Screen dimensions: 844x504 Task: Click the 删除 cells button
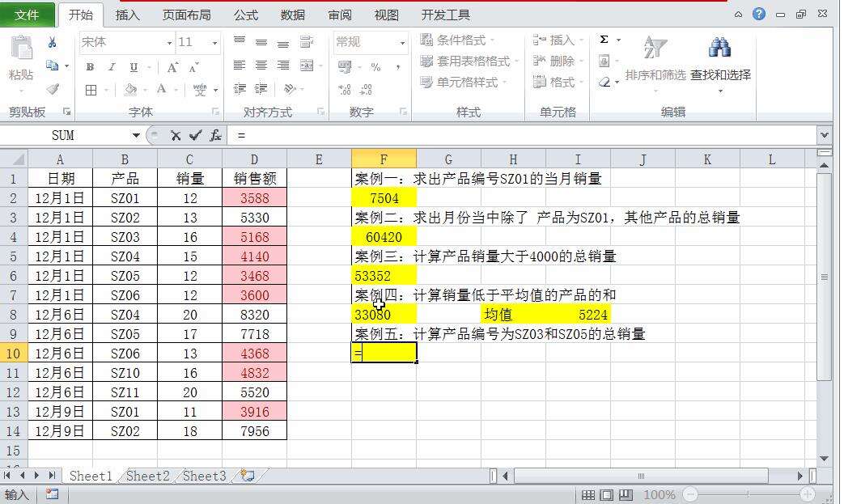pyautogui.click(x=557, y=61)
